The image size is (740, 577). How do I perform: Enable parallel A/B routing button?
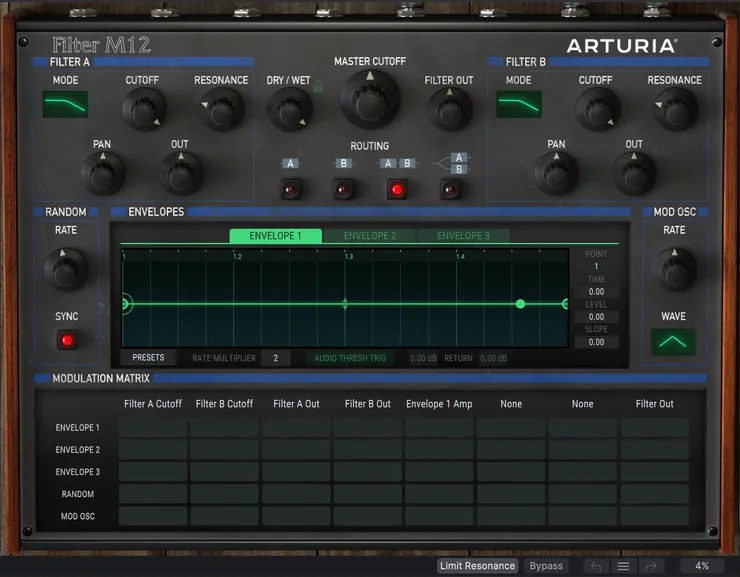coord(451,189)
